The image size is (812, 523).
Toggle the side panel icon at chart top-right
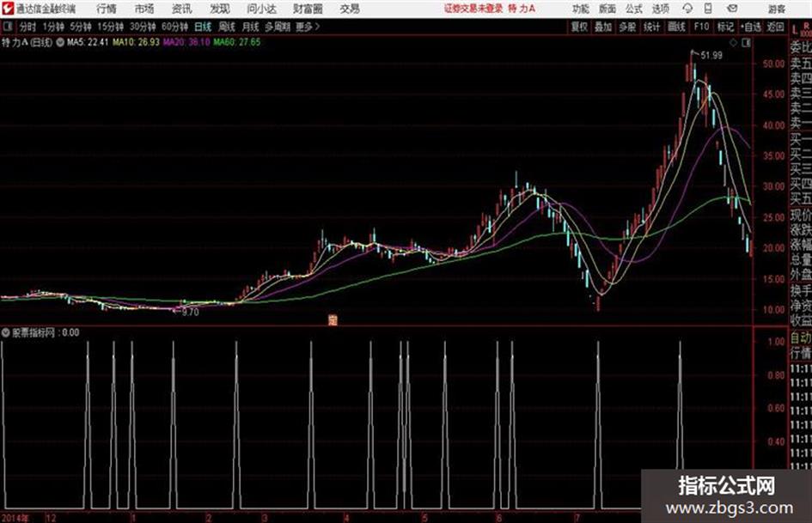(746, 43)
